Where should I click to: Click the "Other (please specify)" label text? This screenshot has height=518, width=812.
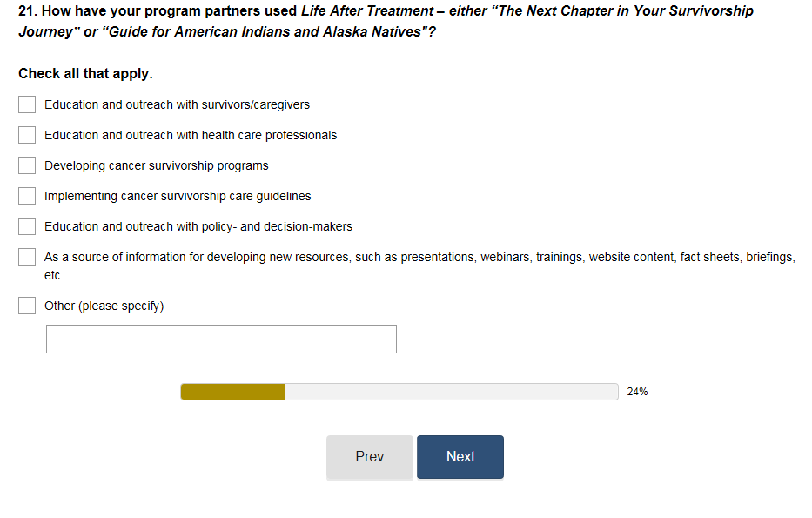point(104,306)
